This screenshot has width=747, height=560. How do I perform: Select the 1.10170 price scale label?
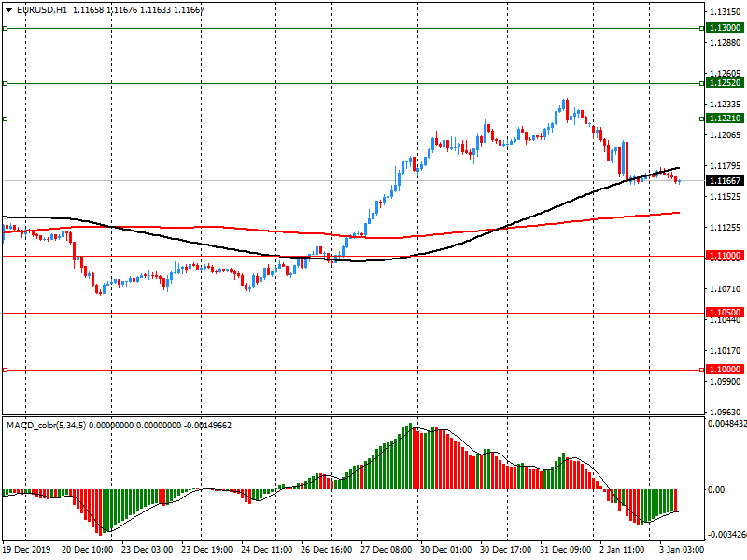pos(726,351)
